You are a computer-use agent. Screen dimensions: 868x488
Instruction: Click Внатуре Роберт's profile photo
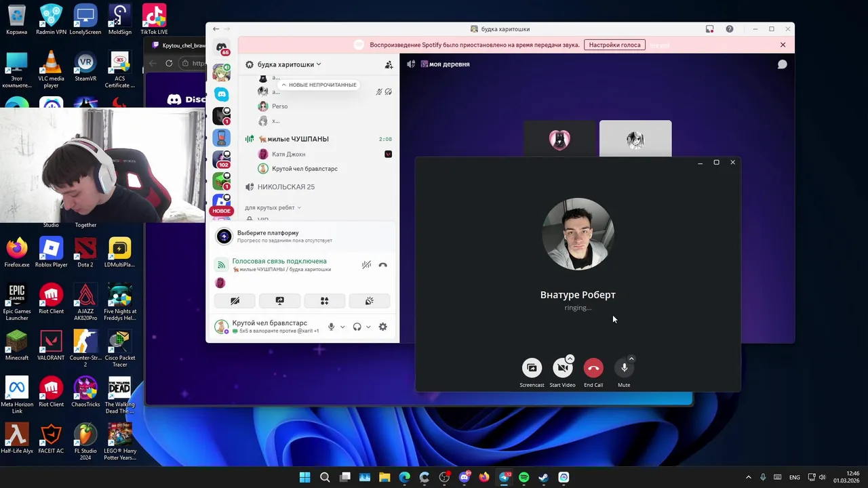pos(578,235)
